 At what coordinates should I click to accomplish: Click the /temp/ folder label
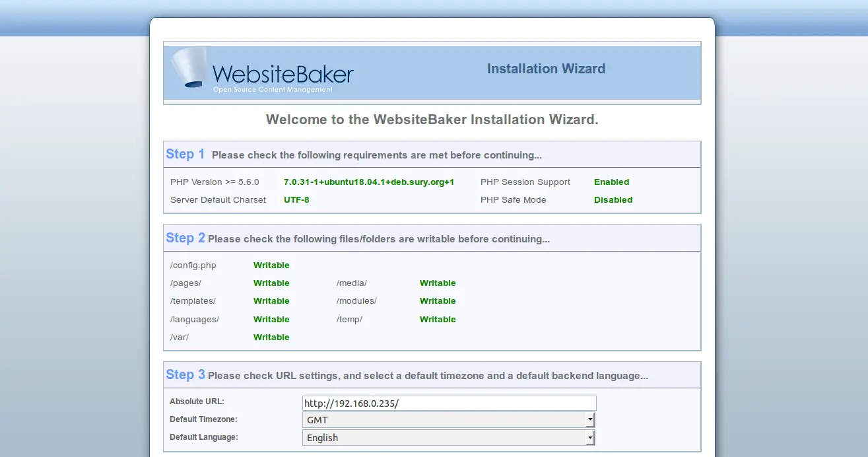350,320
